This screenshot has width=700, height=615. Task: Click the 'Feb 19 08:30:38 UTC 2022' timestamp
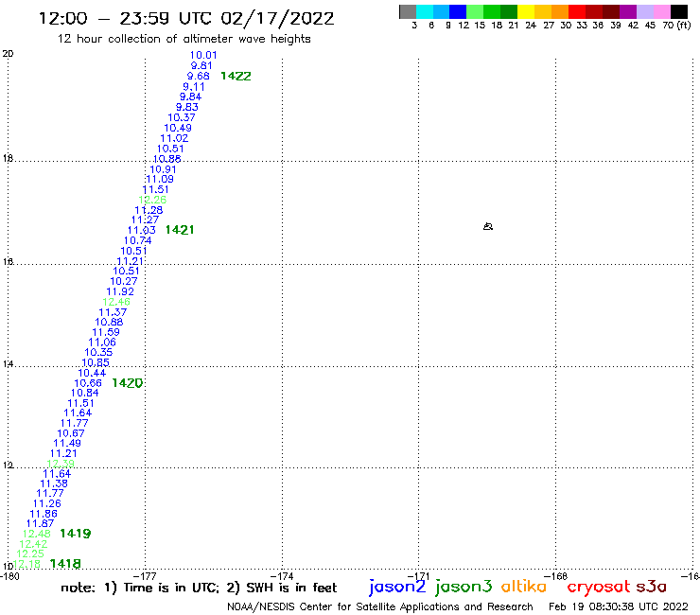(619, 606)
